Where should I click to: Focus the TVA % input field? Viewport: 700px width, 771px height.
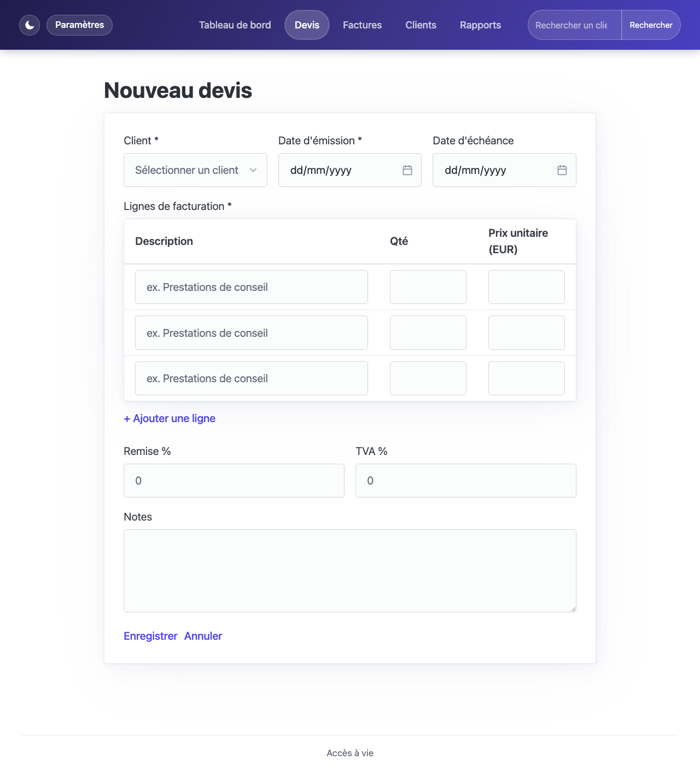coord(466,481)
